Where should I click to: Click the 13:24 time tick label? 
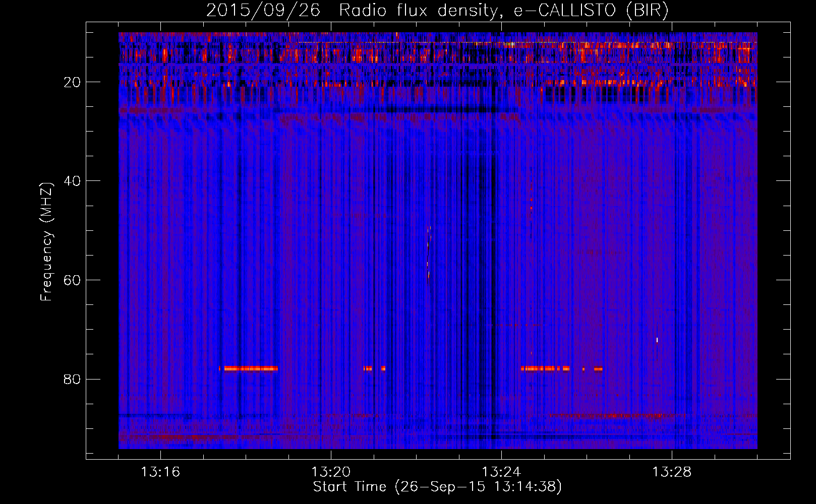(501, 472)
